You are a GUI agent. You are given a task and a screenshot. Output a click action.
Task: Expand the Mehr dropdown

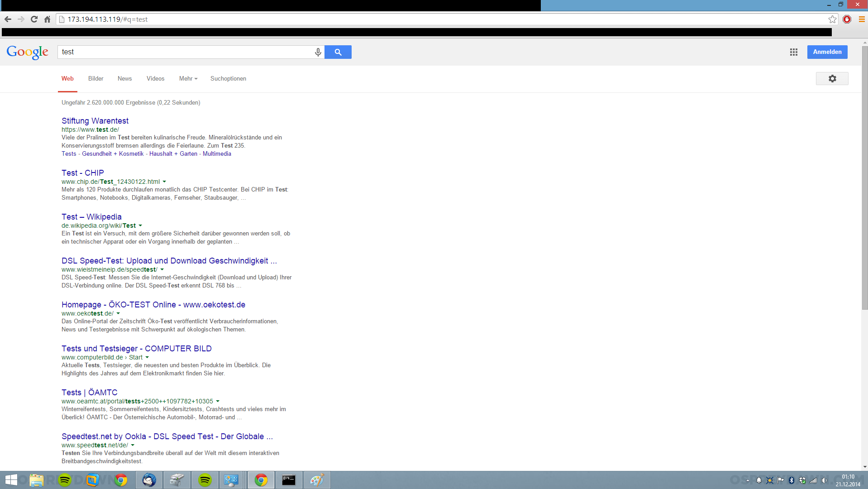188,78
